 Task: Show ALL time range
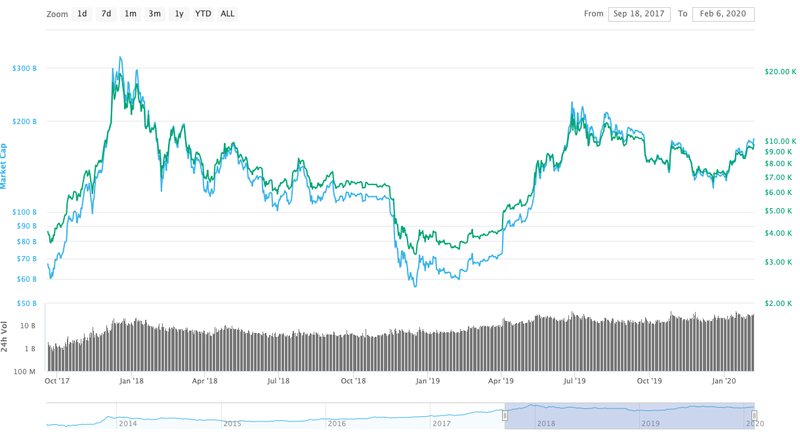[228, 14]
